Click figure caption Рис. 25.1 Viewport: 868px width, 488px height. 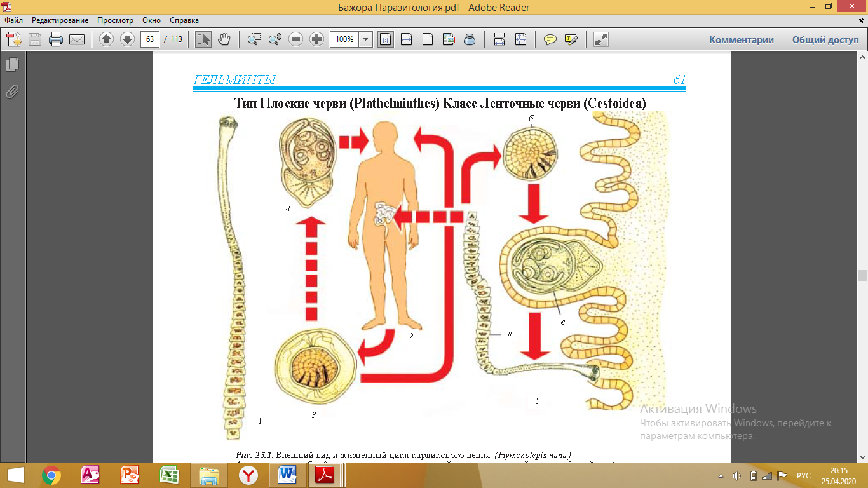(x=254, y=455)
